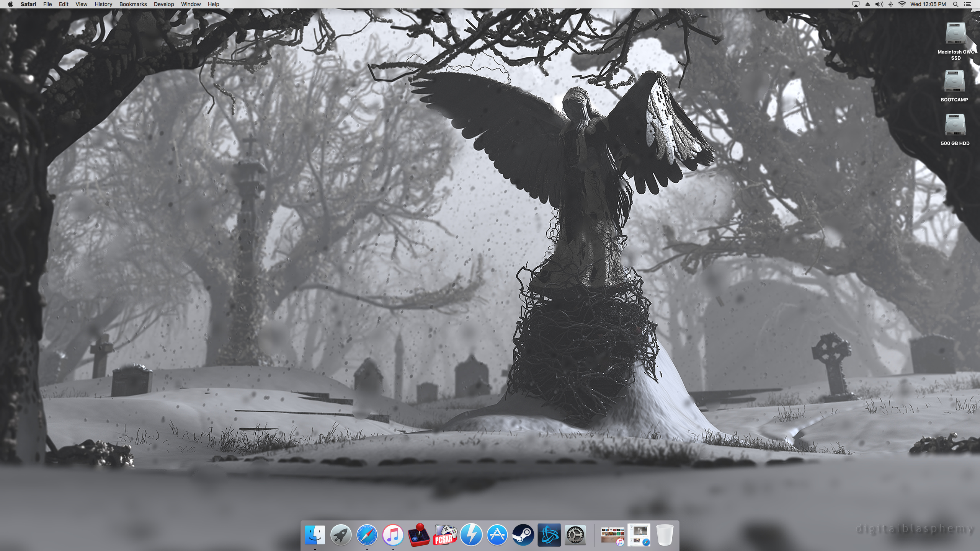Click the eject icon in menu bar
This screenshot has width=980, height=551.
[867, 4]
